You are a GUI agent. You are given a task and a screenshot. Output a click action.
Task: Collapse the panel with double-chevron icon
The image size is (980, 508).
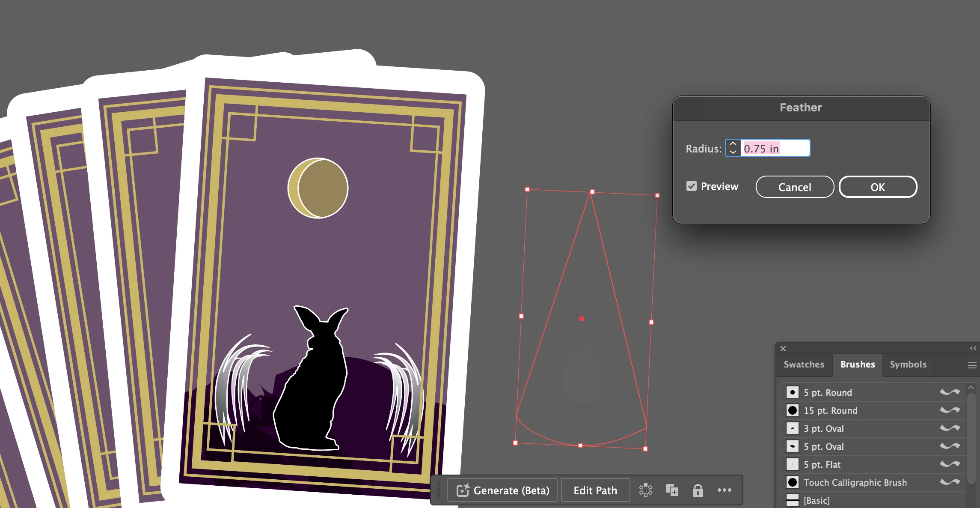[973, 348]
